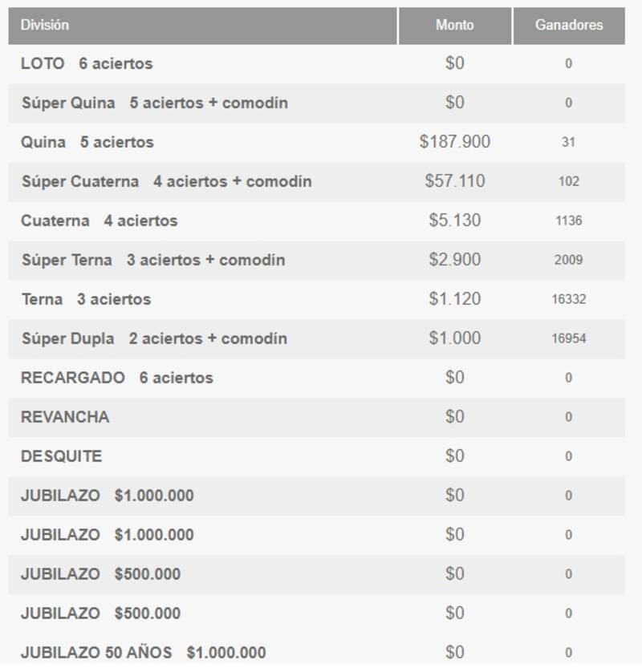Screen dimensions: 642x672
Task: Select the JUBILAZO 50 AÑOS row
Action: tap(143, 653)
